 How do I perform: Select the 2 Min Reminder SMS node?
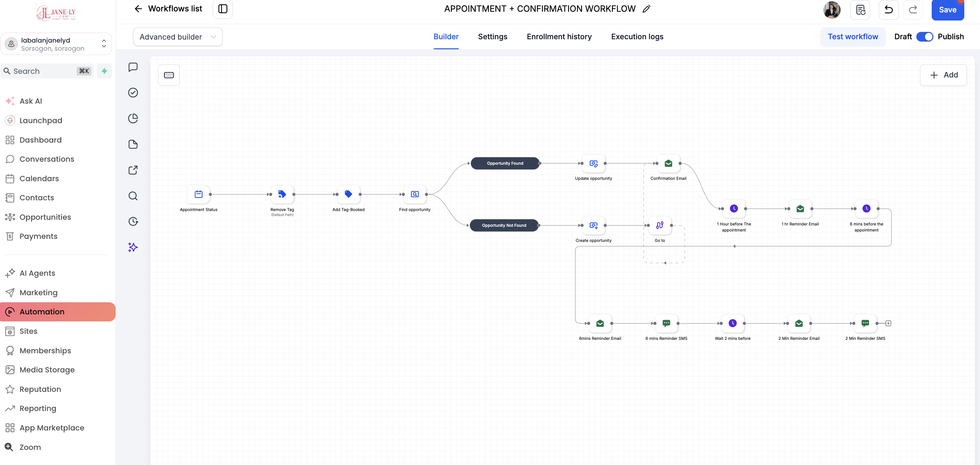point(865,323)
